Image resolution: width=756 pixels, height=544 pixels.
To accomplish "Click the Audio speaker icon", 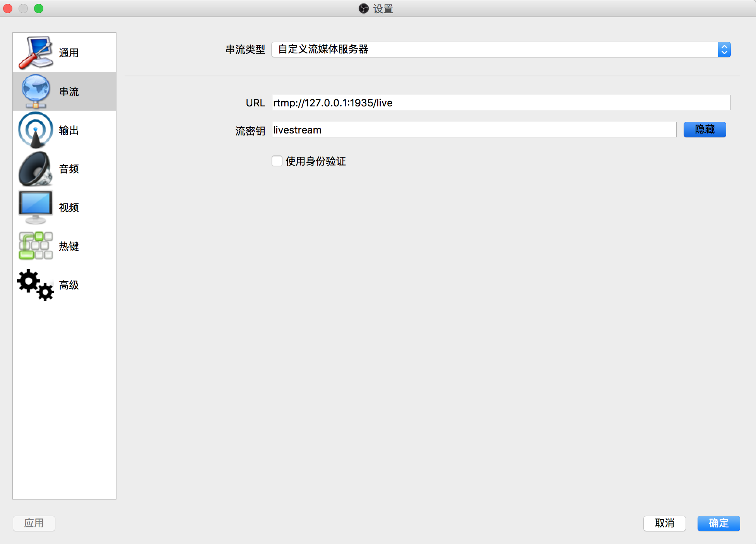I will (x=36, y=169).
